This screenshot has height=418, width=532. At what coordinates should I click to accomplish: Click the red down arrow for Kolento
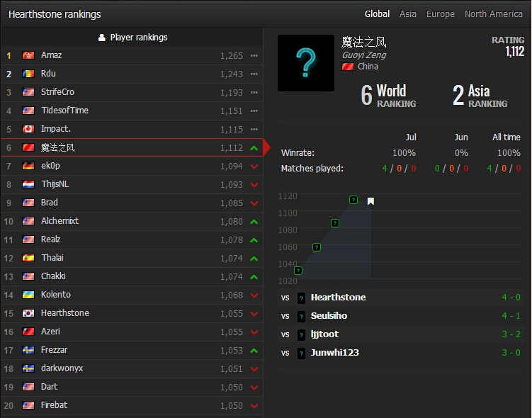[x=254, y=295]
